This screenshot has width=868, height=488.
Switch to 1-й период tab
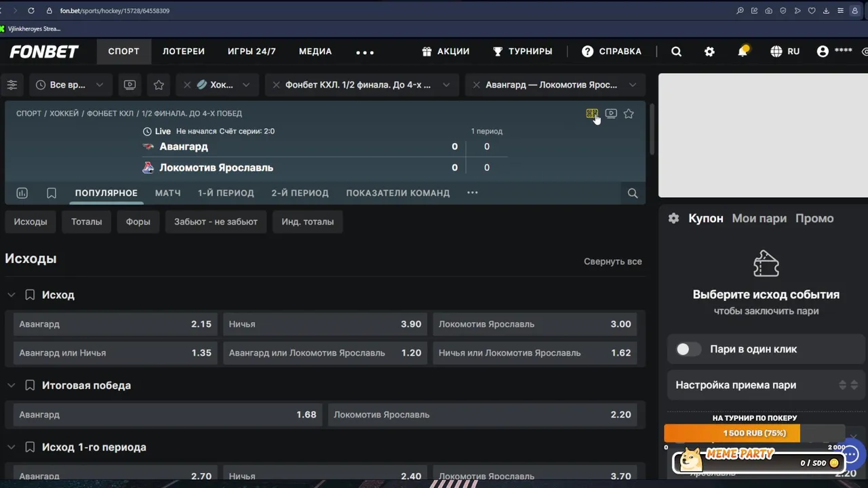point(226,193)
